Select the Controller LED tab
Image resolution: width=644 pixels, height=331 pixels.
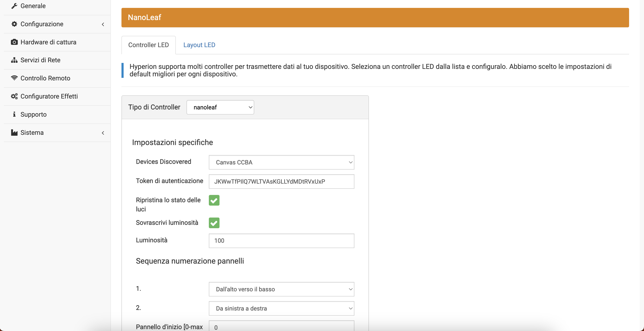tap(149, 45)
